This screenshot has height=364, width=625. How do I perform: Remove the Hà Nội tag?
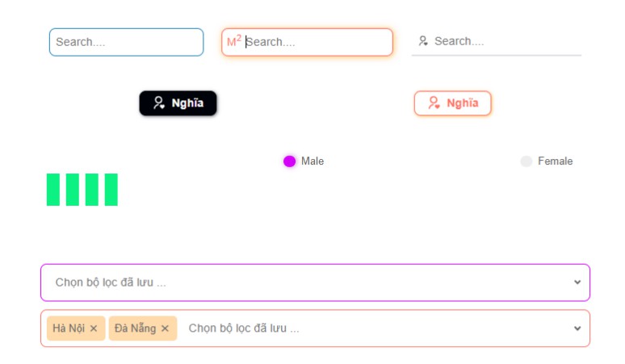94,328
